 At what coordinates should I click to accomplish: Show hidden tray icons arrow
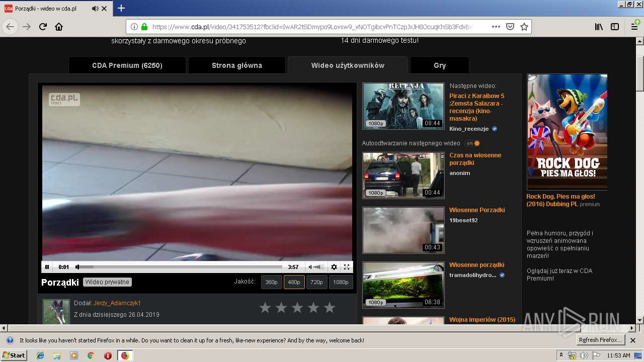[x=561, y=355]
